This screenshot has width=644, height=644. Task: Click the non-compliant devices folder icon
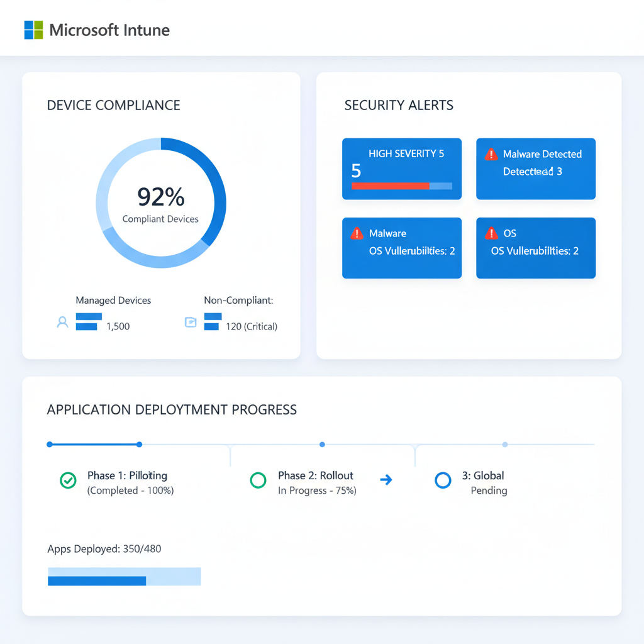coord(191,322)
